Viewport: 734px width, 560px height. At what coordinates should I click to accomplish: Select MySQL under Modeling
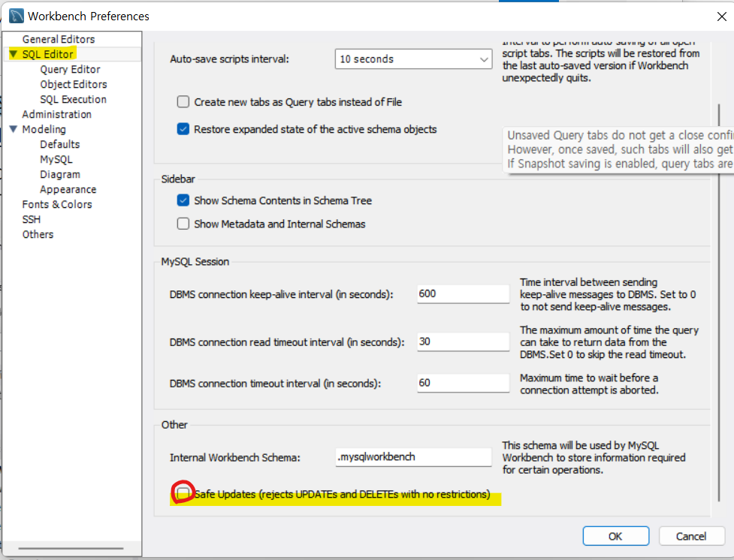pos(56,159)
